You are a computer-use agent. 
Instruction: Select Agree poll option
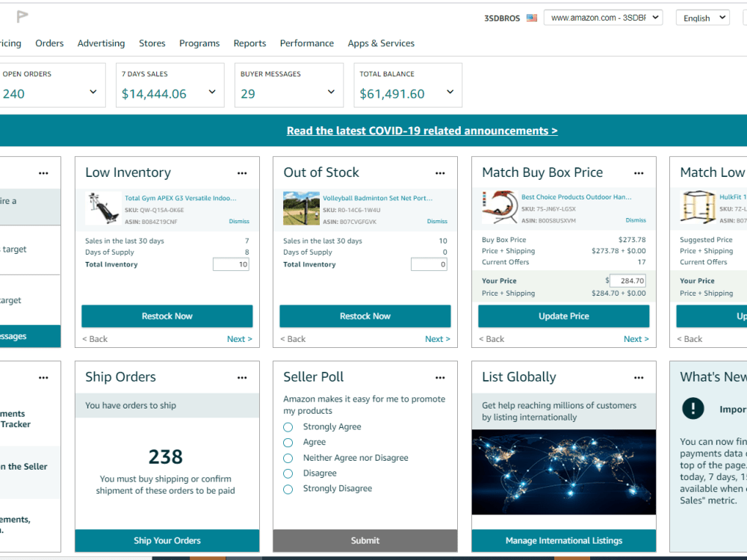[288, 442]
